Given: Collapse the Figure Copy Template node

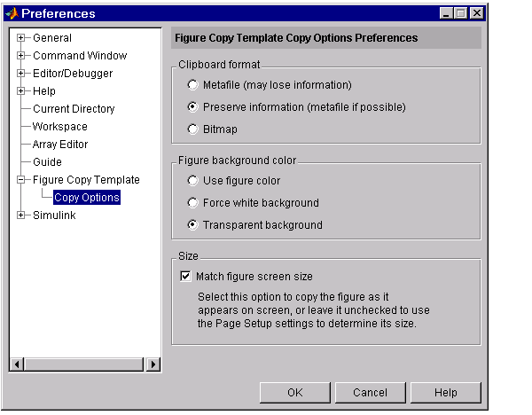Looking at the screenshot, I should tap(20, 180).
